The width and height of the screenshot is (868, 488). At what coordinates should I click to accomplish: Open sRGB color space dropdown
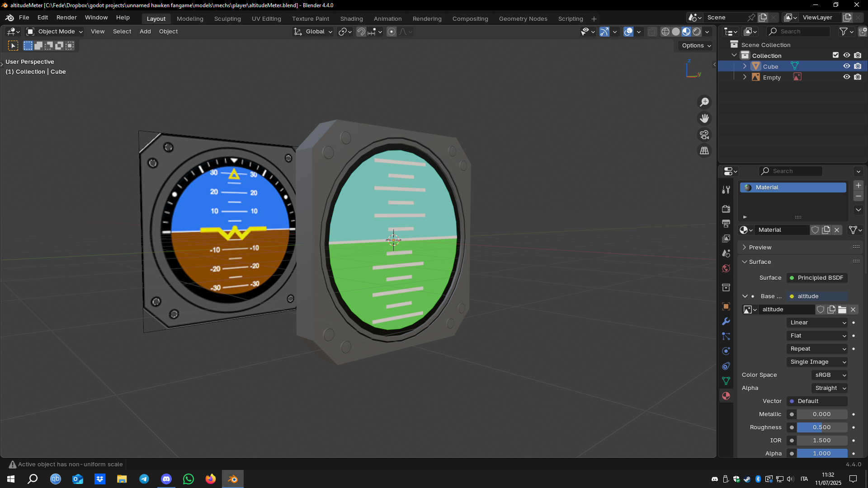point(830,375)
